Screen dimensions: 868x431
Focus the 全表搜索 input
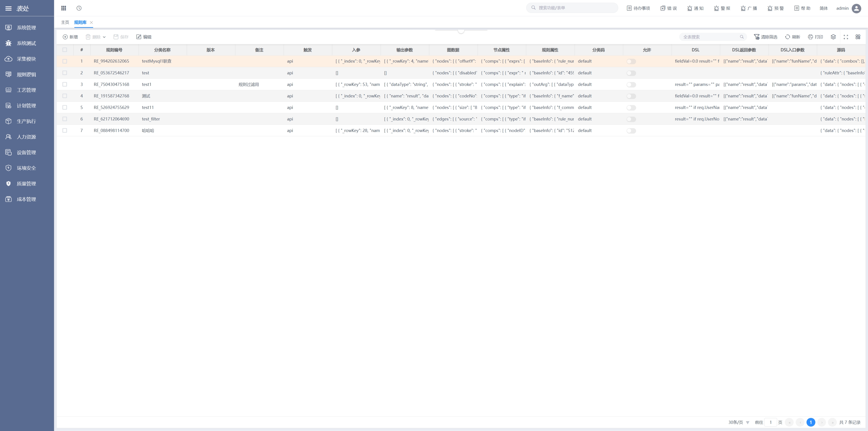(713, 37)
